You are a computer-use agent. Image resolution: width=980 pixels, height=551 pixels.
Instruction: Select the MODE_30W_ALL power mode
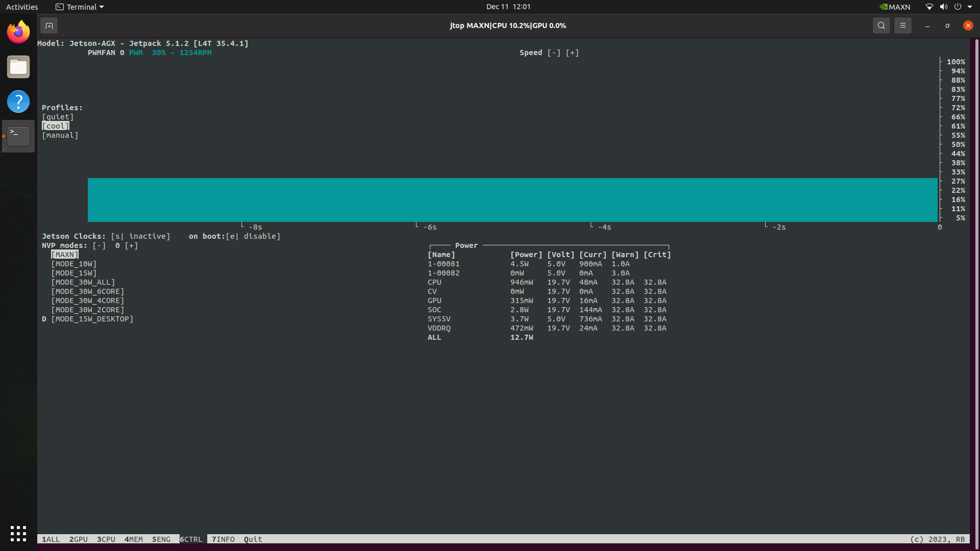83,282
